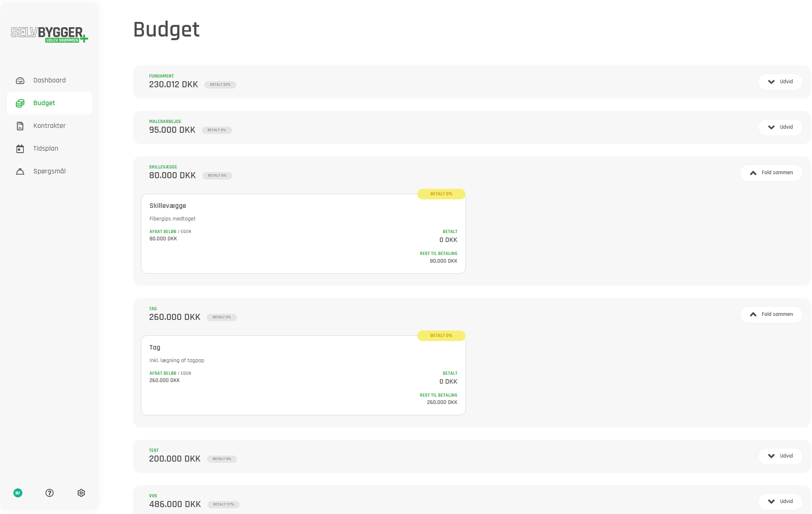Click the yellow Betalt 0% badge on Tag card
This screenshot has width=812, height=514.
tap(441, 335)
